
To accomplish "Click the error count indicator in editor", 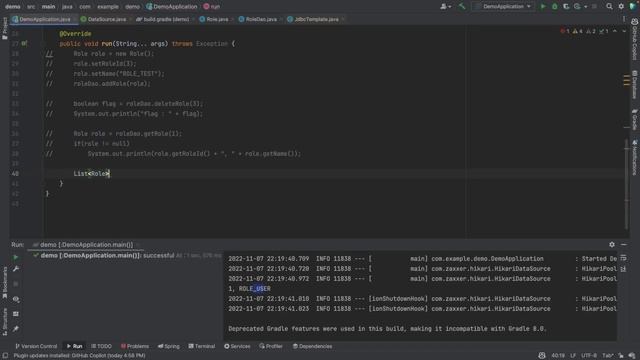I will tap(565, 31).
